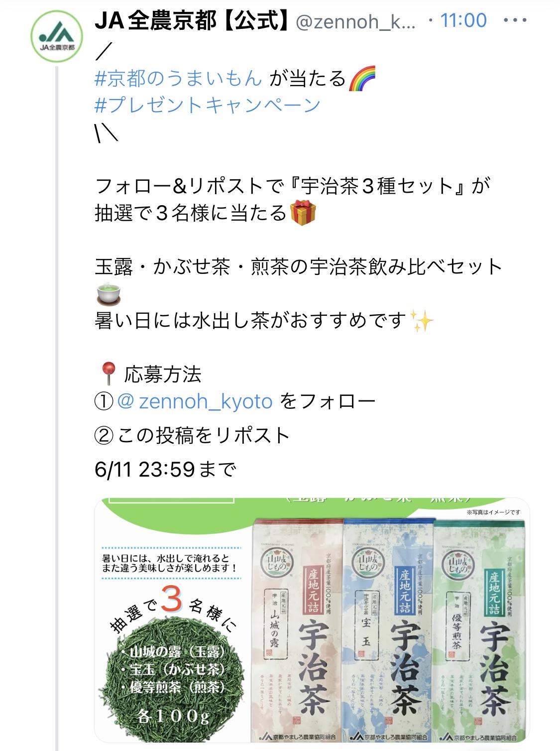Screen dimensions: 560x751
Task: Tap the green tea cup emoji
Action: tap(107, 294)
